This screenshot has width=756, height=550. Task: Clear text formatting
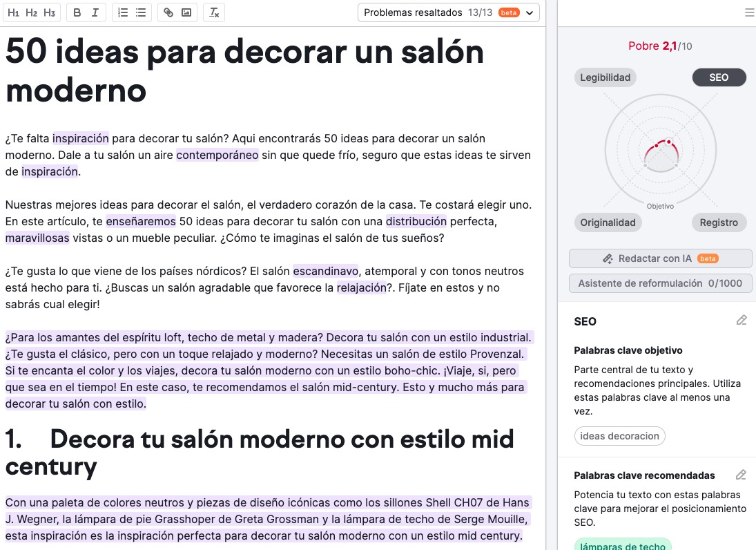click(215, 12)
